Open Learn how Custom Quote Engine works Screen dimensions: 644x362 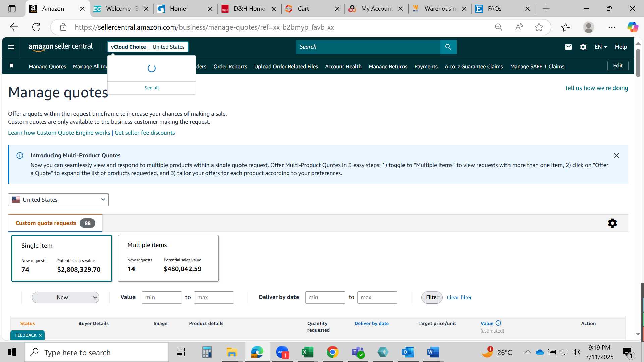click(59, 133)
